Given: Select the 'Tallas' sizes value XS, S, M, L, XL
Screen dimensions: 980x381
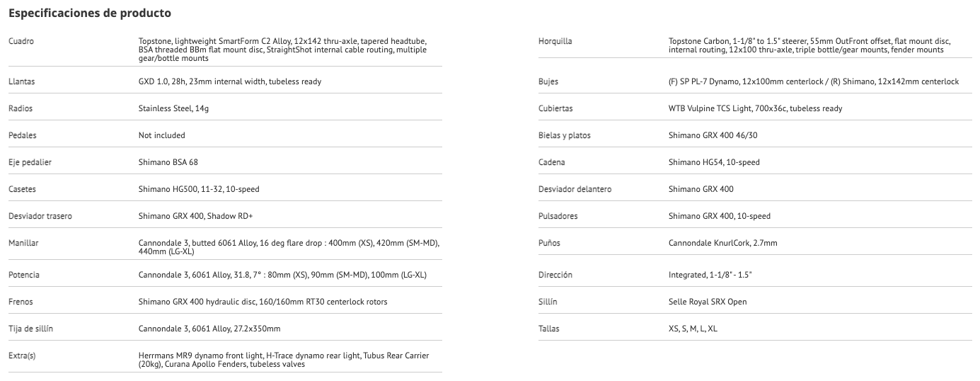Looking at the screenshot, I should [693, 329].
